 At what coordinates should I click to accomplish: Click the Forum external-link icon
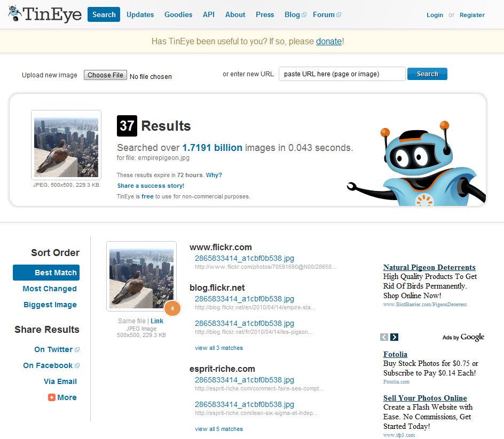click(339, 15)
